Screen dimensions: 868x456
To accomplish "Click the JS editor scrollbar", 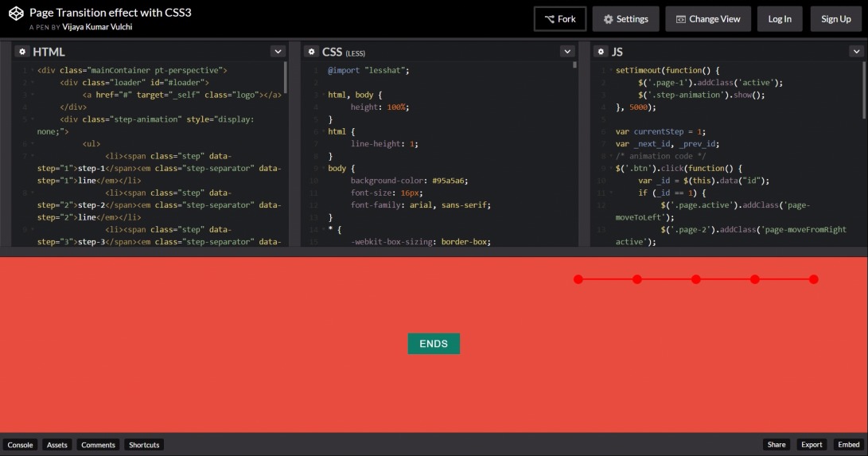I will 863,90.
